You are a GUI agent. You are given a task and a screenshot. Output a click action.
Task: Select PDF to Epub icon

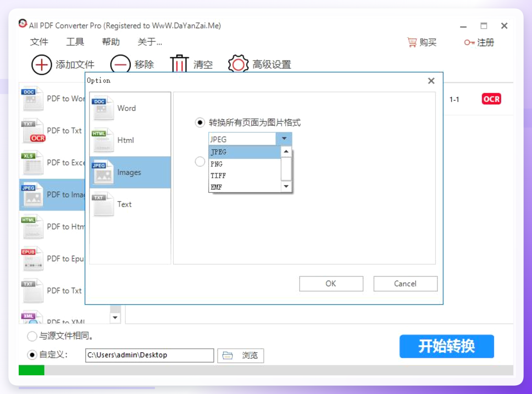(32, 259)
